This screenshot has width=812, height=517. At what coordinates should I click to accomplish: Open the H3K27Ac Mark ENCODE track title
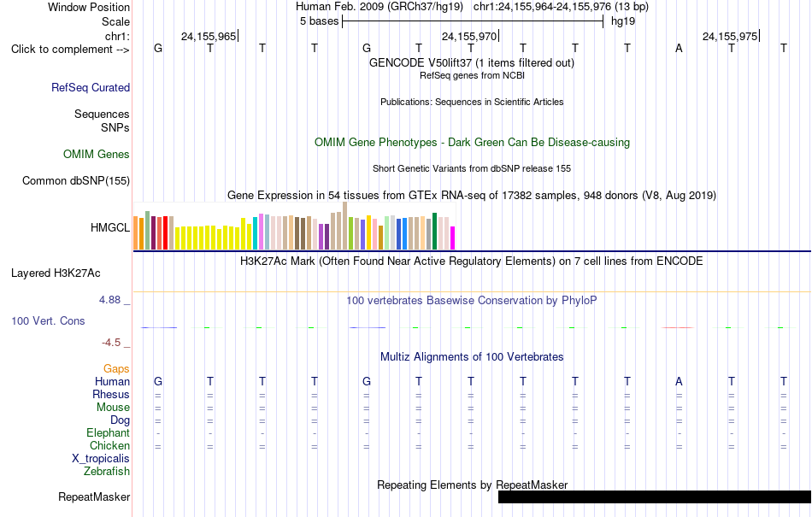pos(471,261)
